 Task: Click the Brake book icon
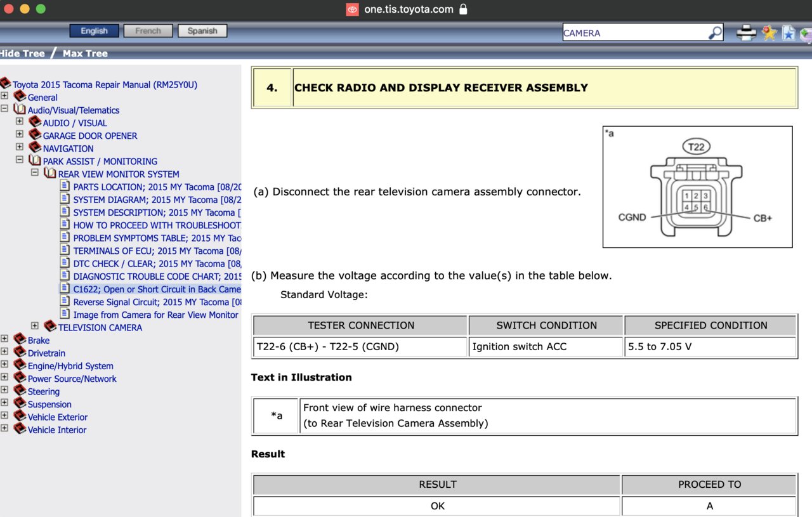(20, 339)
